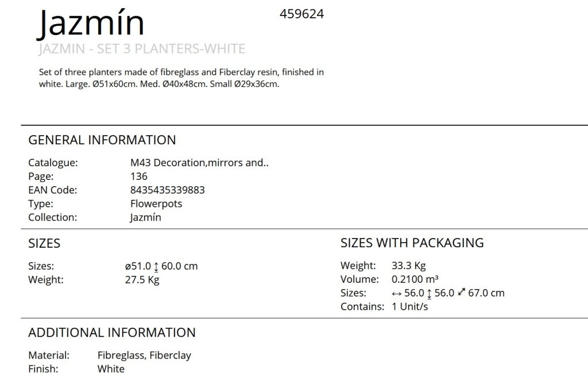Click the White finish value
Image resolution: width=588 pixels, height=377 pixels.
coord(111,369)
